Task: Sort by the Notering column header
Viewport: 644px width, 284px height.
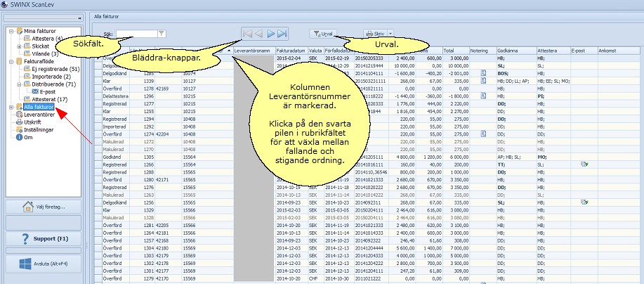Action: (483, 51)
